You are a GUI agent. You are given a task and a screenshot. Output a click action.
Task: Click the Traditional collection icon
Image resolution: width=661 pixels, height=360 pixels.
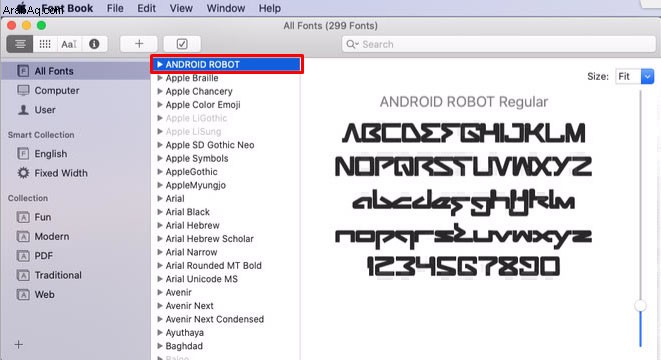23,275
